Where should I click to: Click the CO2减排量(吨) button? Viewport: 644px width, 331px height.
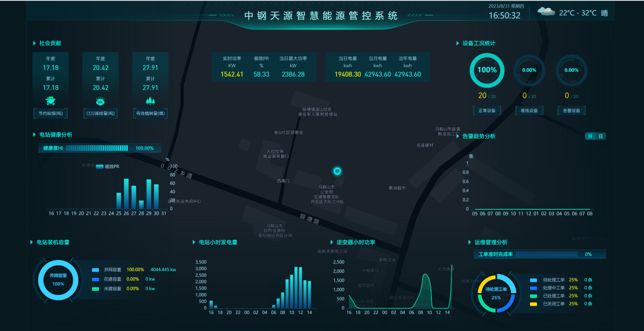click(x=100, y=114)
